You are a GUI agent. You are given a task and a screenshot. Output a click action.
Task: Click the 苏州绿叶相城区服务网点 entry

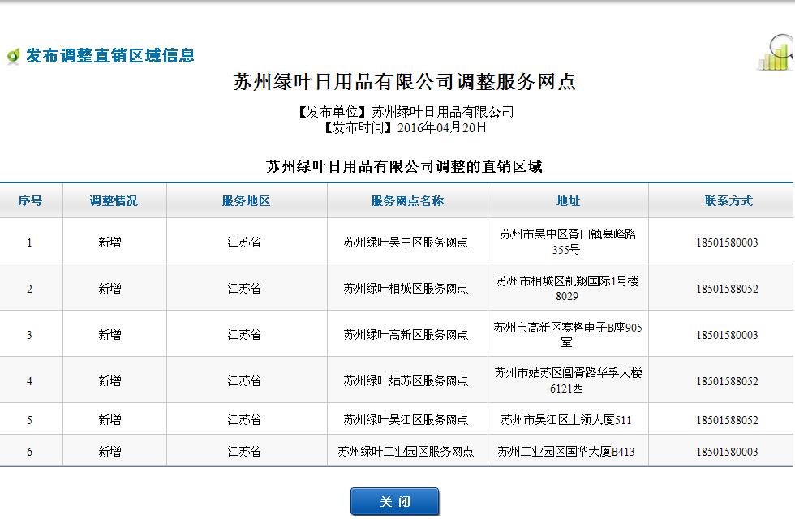coord(406,289)
